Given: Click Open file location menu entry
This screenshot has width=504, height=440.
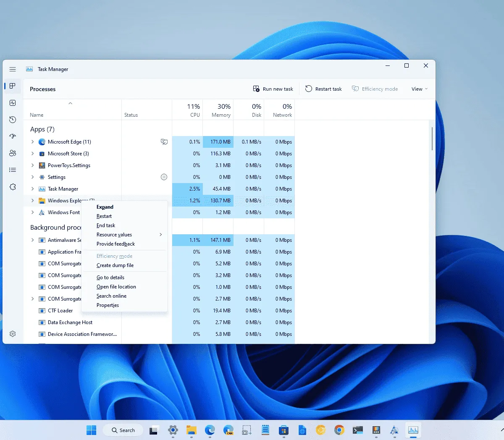Looking at the screenshot, I should coord(116,287).
